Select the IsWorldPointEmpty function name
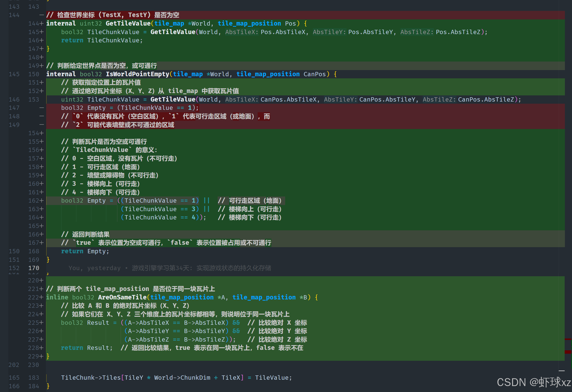The height and width of the screenshot is (392, 572). click(x=137, y=74)
